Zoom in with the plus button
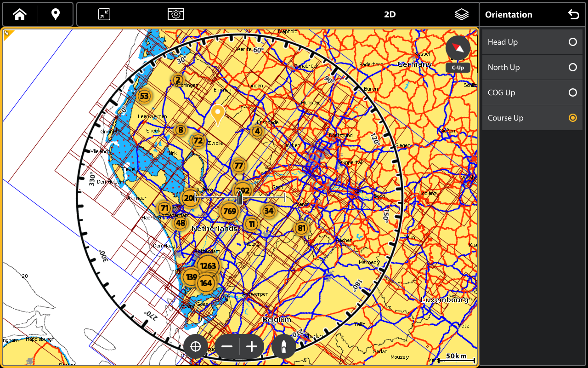Viewport: 588px width, 368px height. coord(252,347)
